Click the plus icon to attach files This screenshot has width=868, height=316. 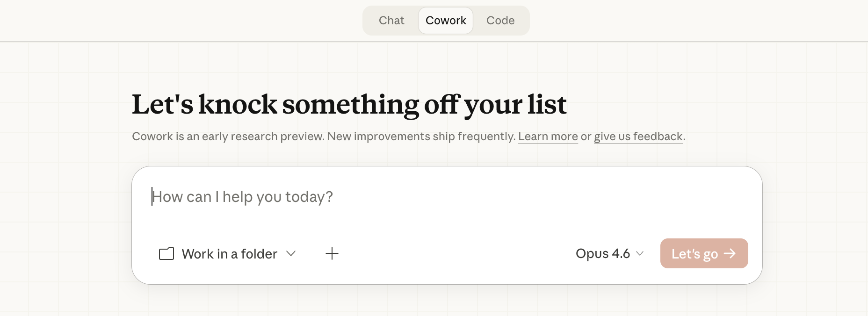click(332, 253)
